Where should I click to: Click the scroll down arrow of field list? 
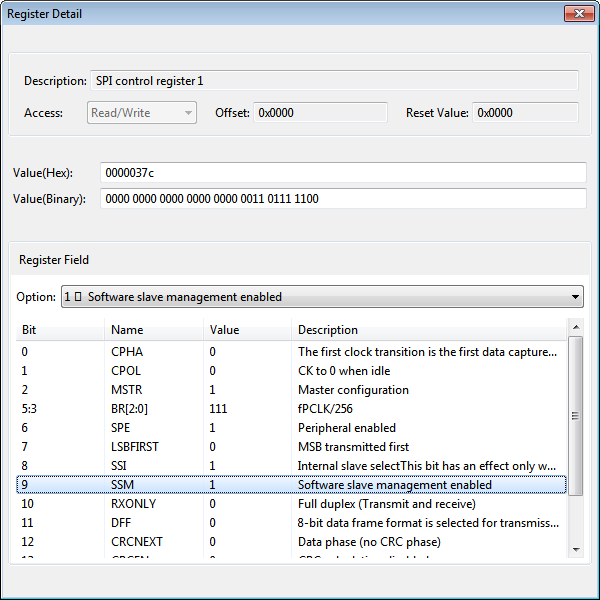click(576, 549)
